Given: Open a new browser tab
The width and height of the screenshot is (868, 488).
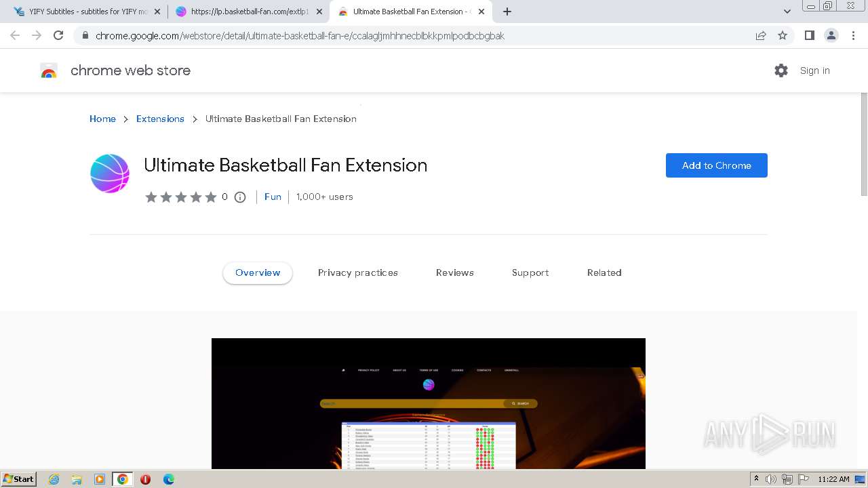Looking at the screenshot, I should tap(507, 12).
